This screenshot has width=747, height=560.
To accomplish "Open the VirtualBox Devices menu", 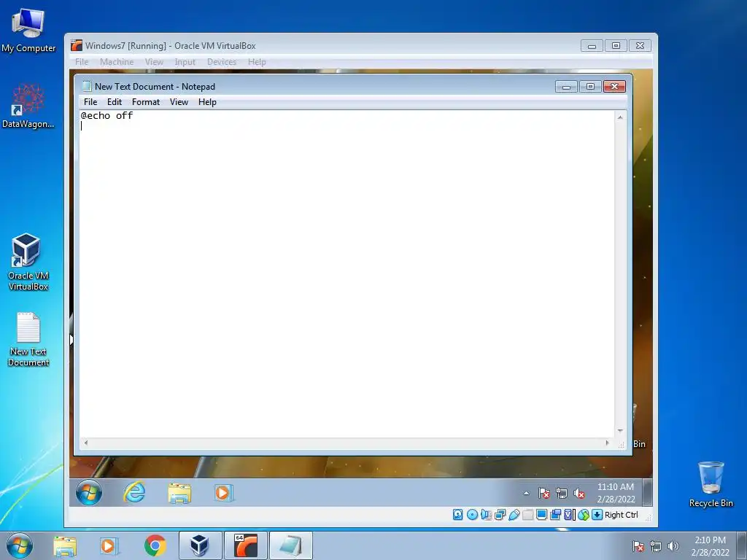I will (222, 62).
